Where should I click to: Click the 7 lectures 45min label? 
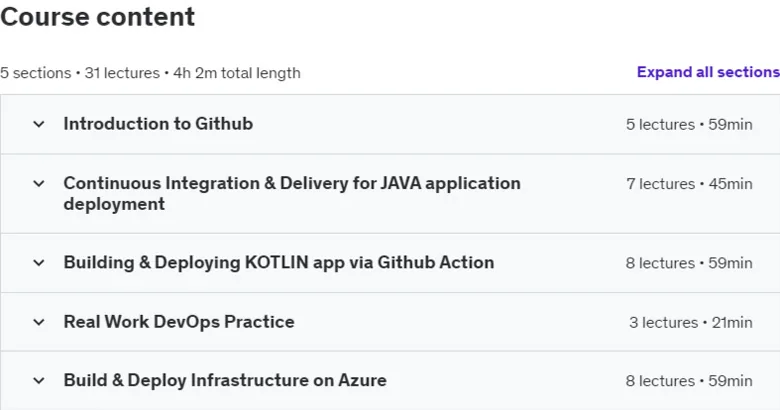pos(689,184)
